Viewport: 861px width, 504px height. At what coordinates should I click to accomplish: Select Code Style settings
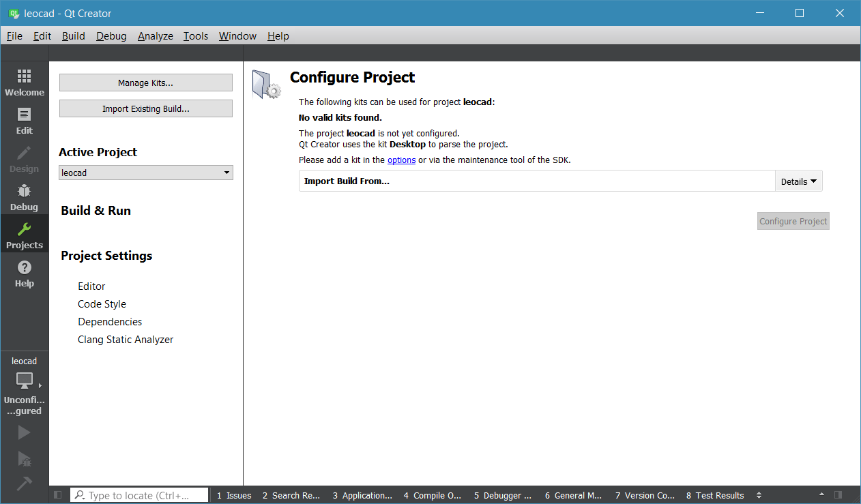click(102, 304)
